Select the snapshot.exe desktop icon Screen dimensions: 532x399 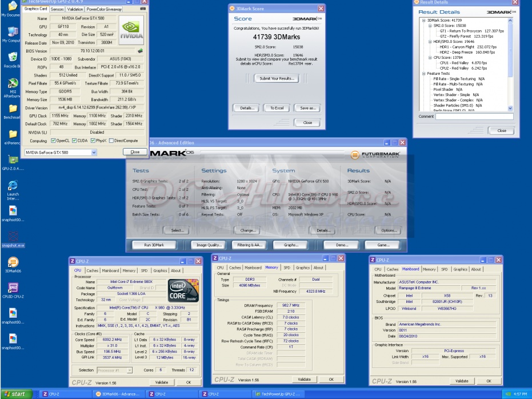pyautogui.click(x=13, y=236)
